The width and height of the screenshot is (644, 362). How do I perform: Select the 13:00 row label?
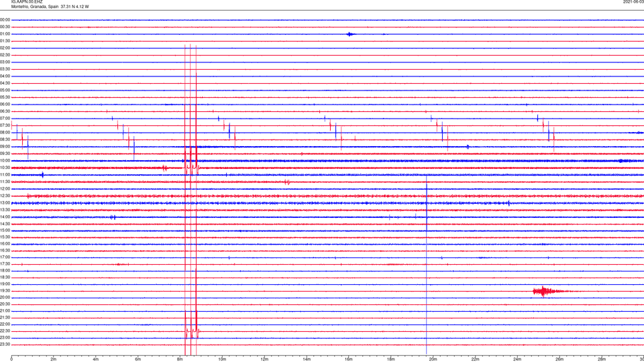(x=5, y=202)
